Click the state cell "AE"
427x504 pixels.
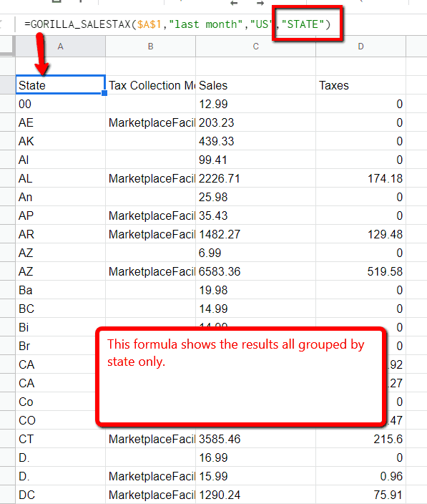point(60,122)
